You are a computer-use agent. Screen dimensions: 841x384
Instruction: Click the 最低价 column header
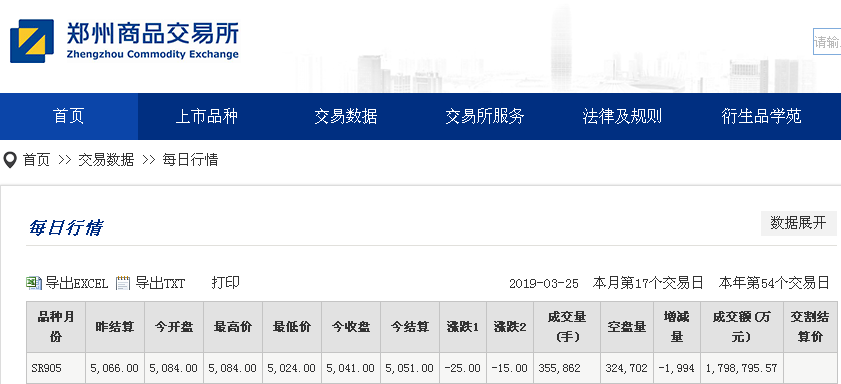(292, 327)
